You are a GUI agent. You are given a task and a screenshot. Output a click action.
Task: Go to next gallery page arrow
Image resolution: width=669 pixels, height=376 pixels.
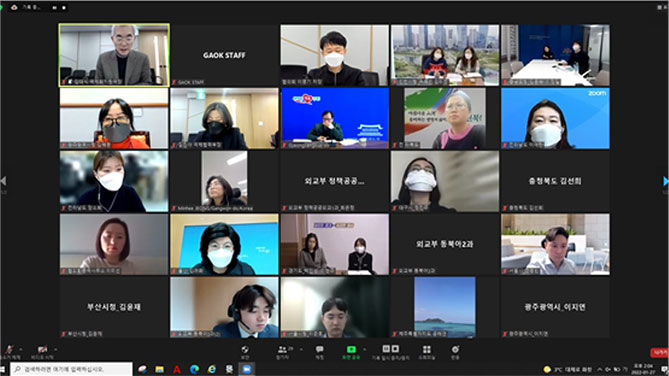click(665, 181)
